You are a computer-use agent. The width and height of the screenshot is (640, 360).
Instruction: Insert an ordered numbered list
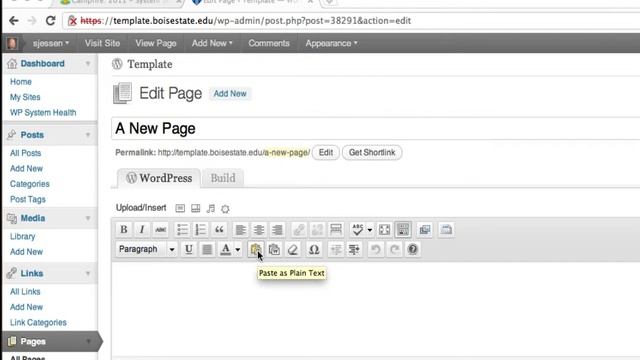point(200,229)
